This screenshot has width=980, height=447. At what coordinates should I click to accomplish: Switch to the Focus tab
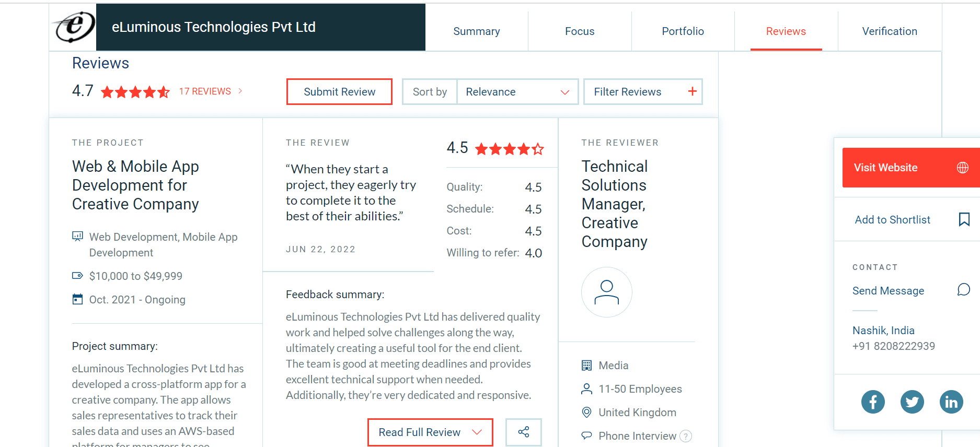pos(579,31)
